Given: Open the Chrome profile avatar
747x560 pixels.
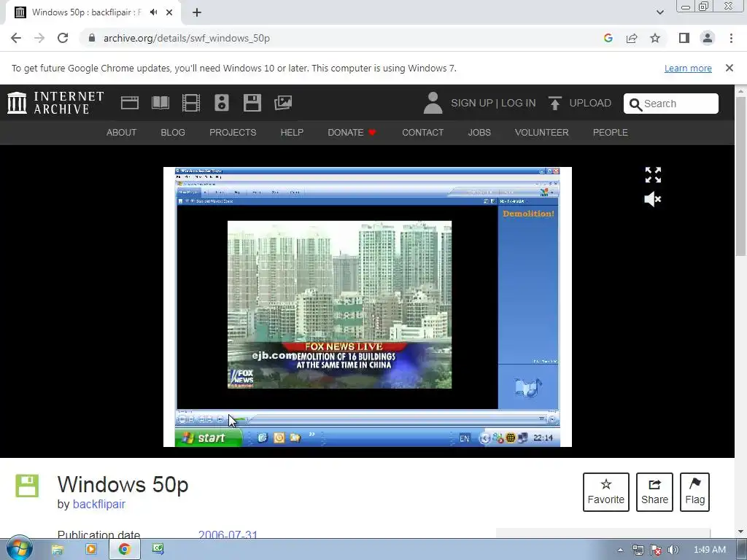Looking at the screenshot, I should [708, 38].
